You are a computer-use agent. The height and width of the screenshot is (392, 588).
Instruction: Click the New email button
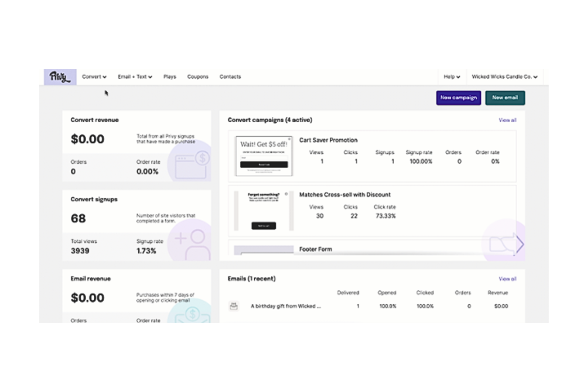[x=505, y=98]
